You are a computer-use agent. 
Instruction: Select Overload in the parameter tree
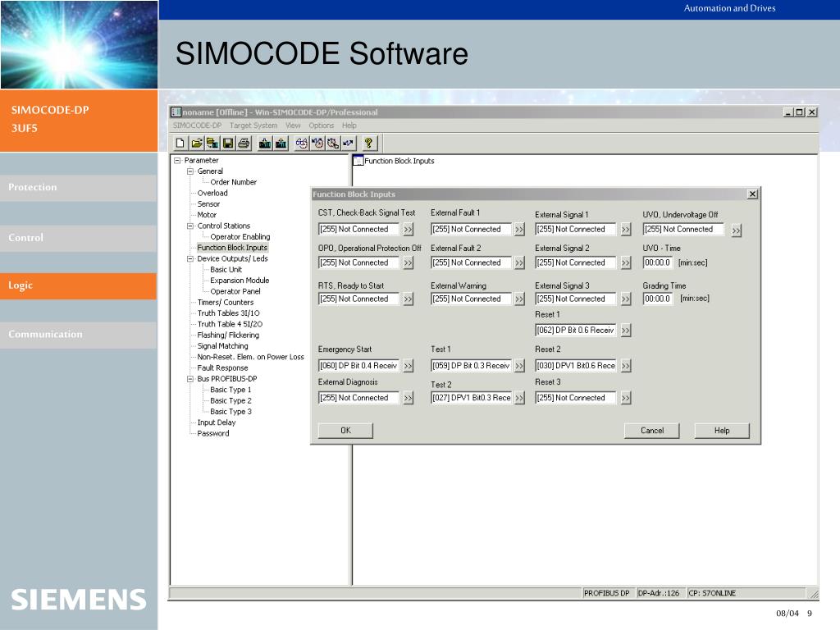tap(212, 194)
